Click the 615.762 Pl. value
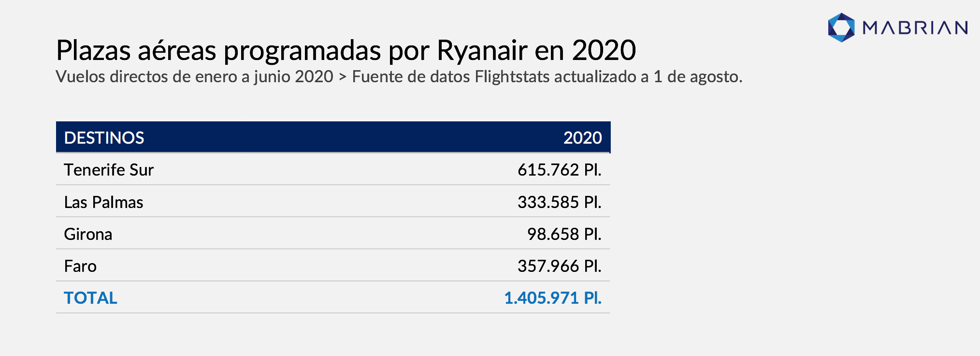 560,170
